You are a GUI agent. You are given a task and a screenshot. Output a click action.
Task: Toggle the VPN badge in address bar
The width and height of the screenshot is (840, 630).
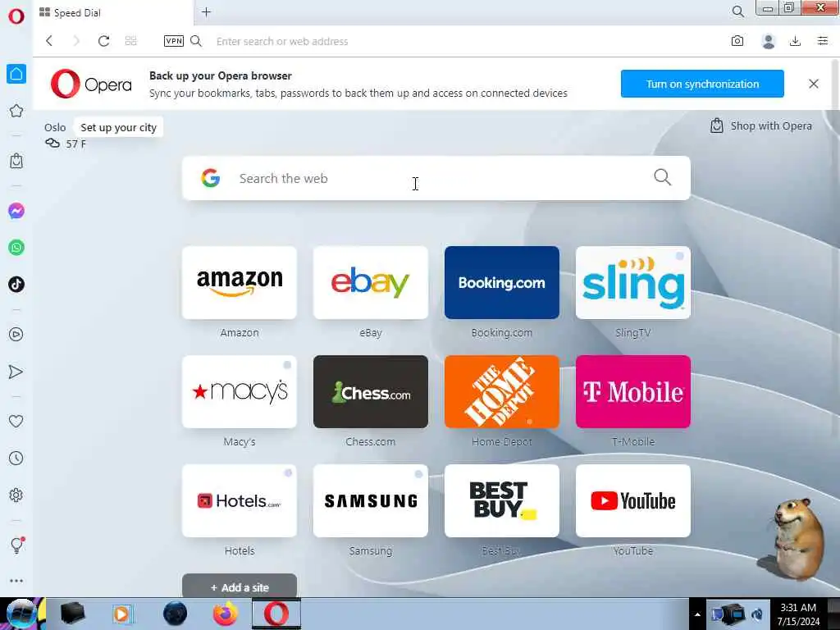(x=174, y=41)
